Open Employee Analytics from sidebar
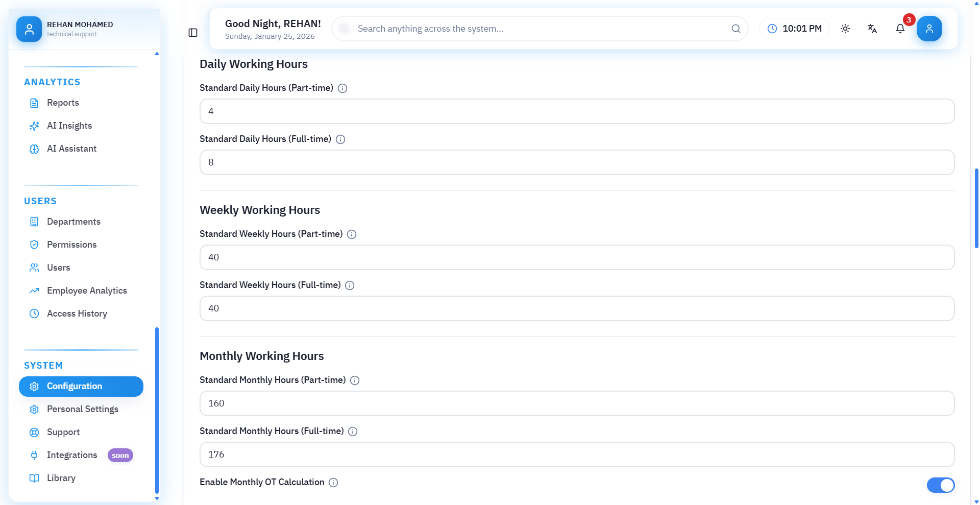Image resolution: width=980 pixels, height=505 pixels. click(x=87, y=291)
